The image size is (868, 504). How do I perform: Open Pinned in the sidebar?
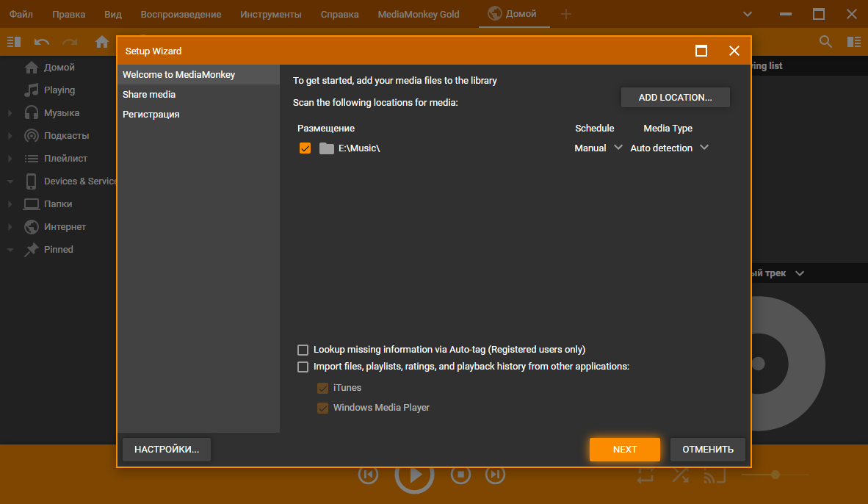[x=58, y=249]
